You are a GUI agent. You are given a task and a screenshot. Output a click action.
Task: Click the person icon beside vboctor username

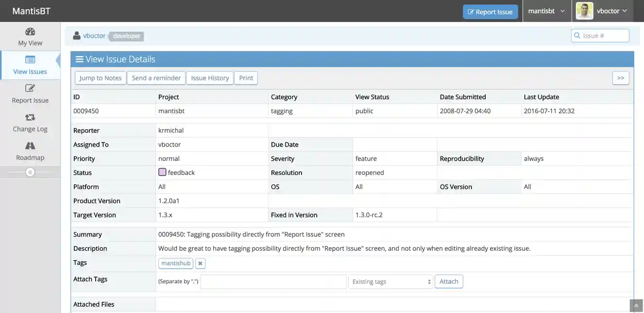[76, 35]
